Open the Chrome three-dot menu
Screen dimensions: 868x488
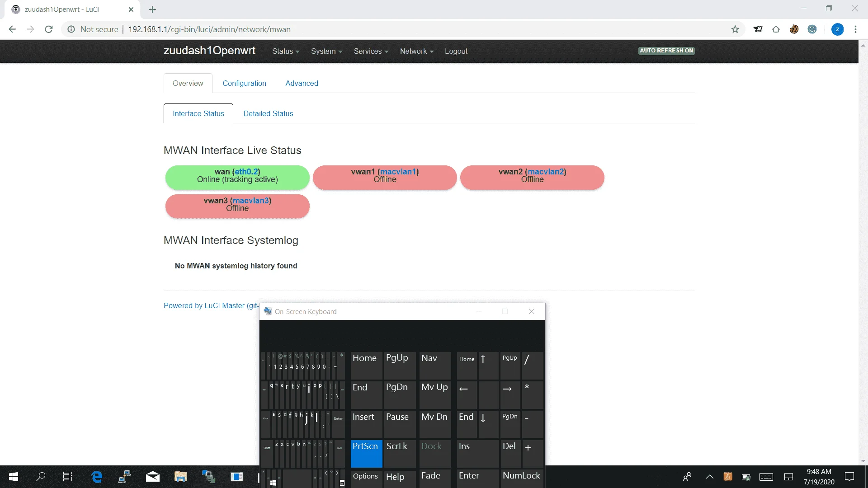(855, 29)
